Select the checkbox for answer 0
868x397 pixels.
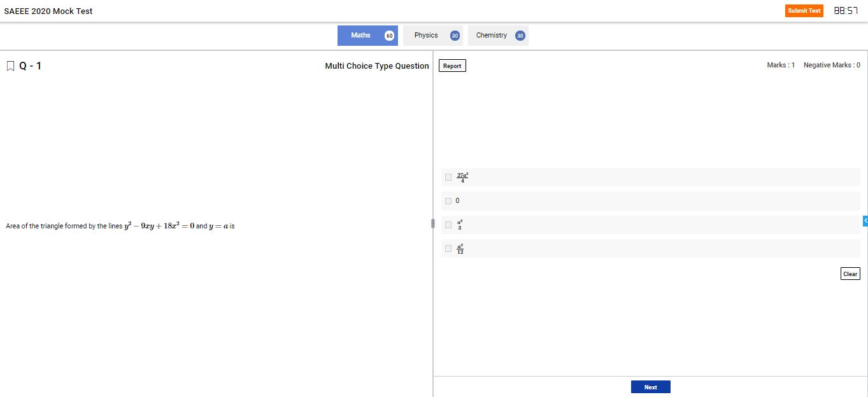tap(448, 201)
